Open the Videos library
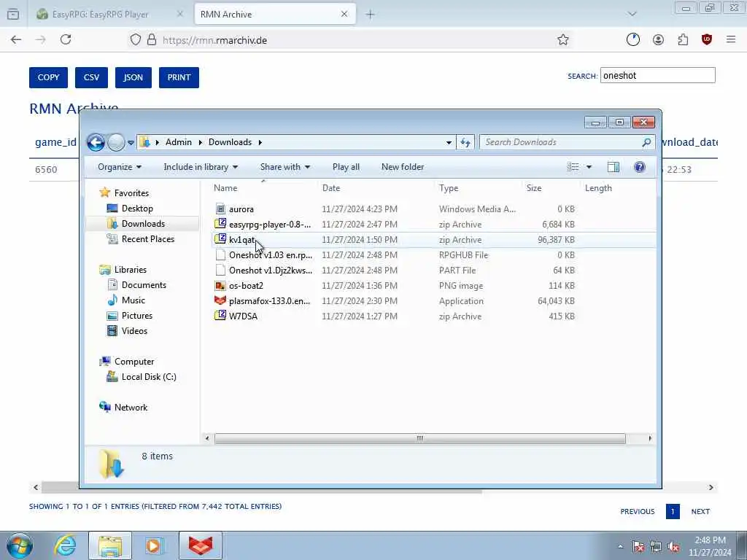This screenshot has width=747, height=560. pos(134,330)
